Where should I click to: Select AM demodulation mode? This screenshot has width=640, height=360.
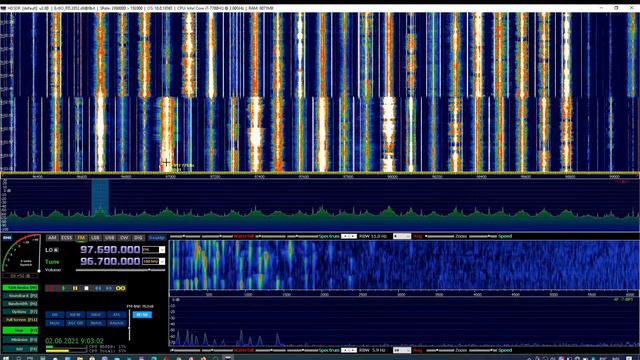[x=52, y=238]
